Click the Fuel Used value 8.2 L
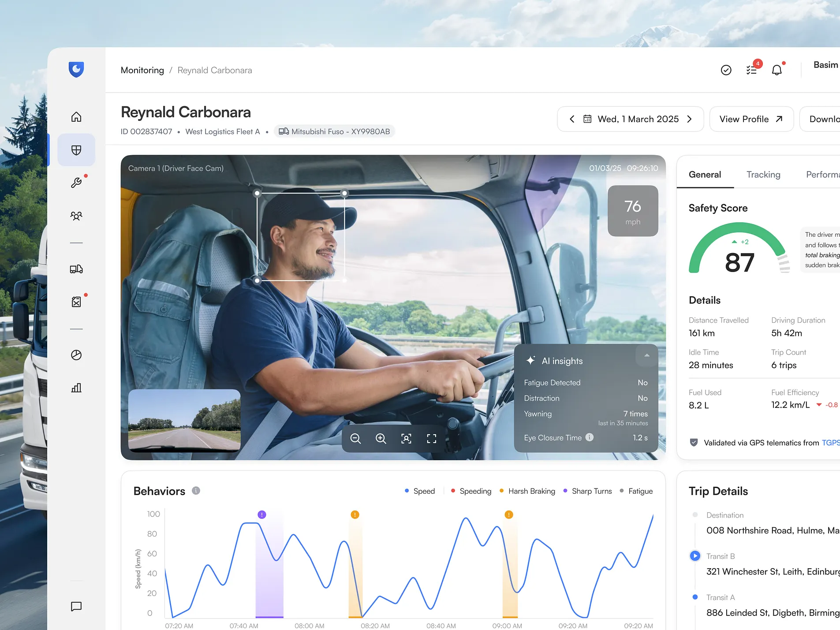 point(699,405)
